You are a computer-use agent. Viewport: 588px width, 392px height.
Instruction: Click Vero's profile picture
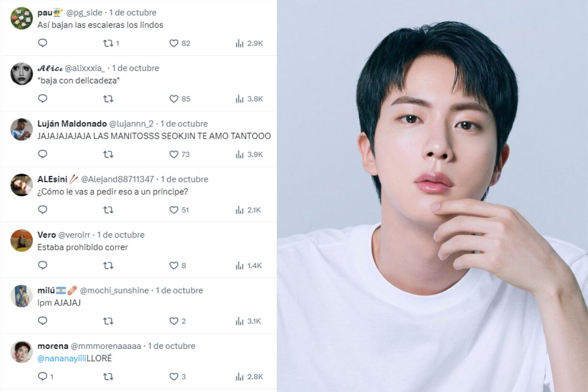tap(22, 240)
